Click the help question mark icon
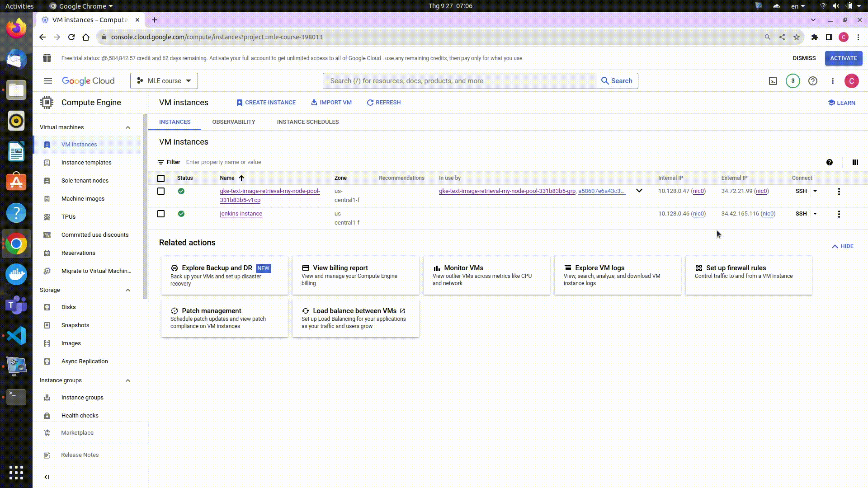868x488 pixels. pyautogui.click(x=812, y=81)
